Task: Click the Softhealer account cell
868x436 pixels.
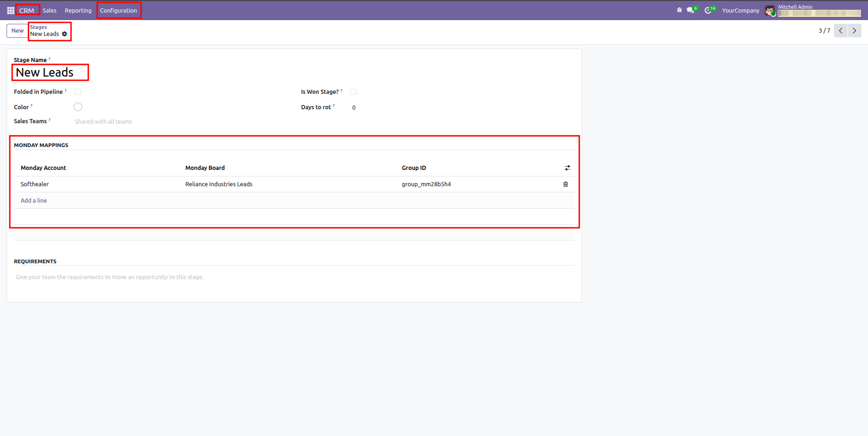Action: click(x=99, y=184)
